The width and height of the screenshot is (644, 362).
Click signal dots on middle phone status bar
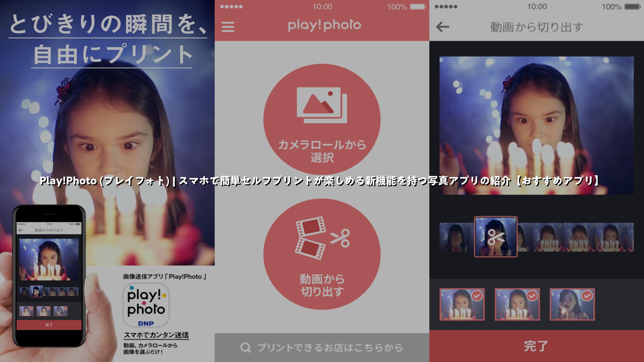tap(231, 7)
